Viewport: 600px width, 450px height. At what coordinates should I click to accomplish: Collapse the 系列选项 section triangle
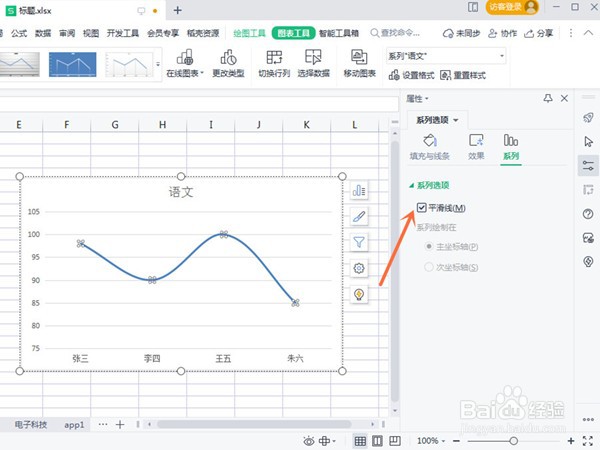tap(412, 186)
